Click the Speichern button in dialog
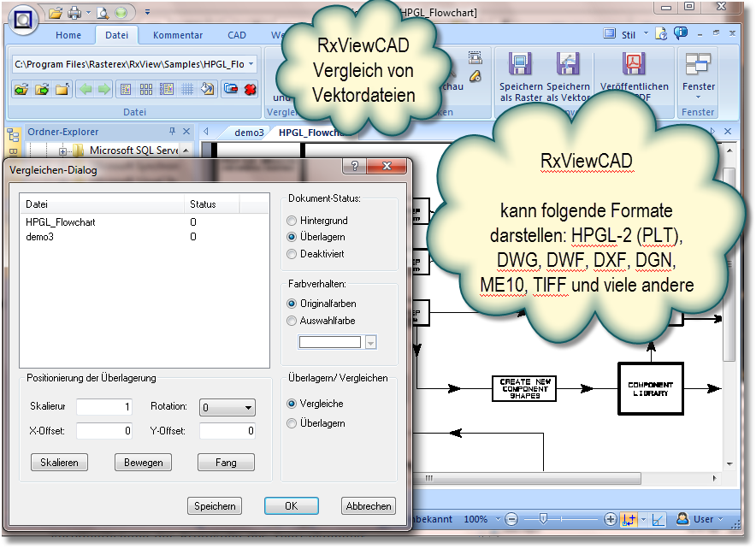This screenshot has width=756, height=549. click(x=215, y=506)
